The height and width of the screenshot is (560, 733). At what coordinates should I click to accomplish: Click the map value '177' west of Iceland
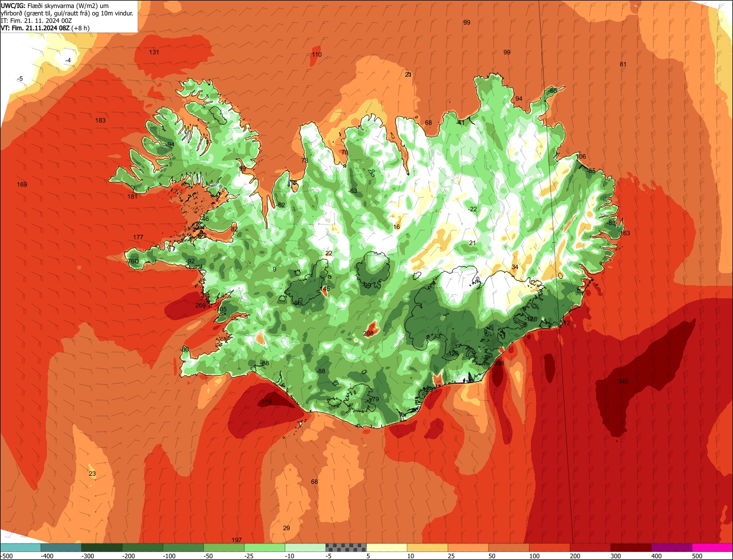(138, 237)
